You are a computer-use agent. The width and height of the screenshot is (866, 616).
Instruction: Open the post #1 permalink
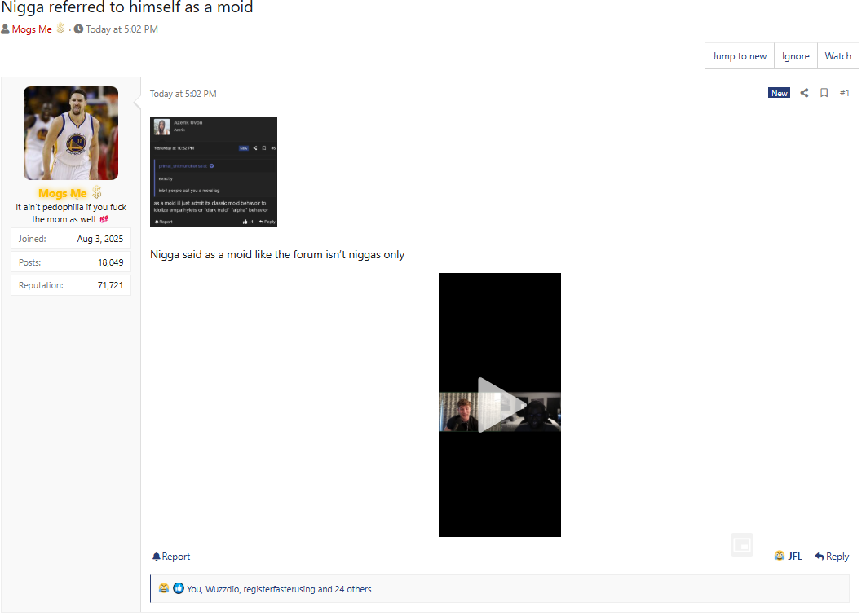pos(844,93)
